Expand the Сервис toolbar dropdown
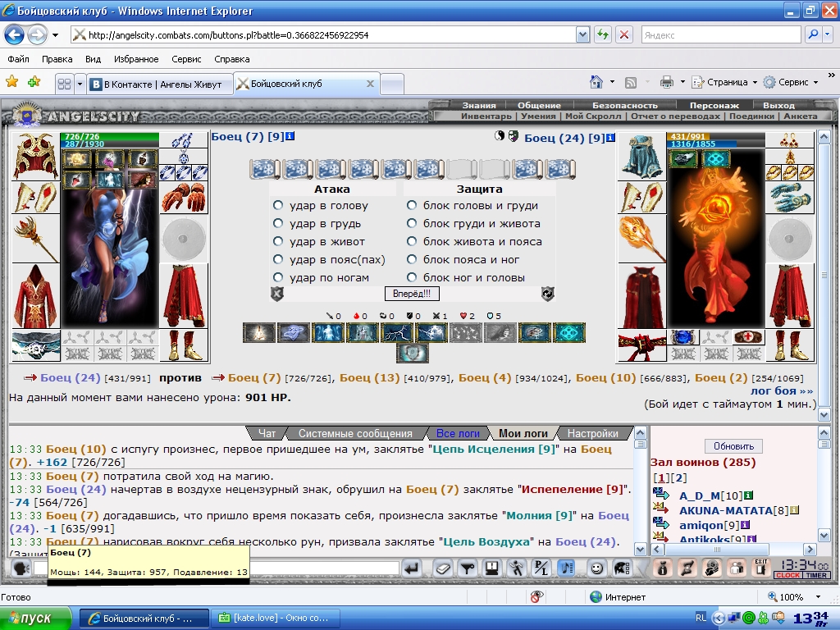840x630 pixels. click(x=816, y=83)
